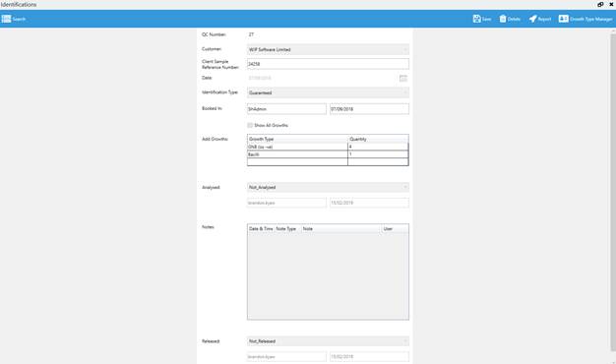Click the Date field value

tap(260, 78)
